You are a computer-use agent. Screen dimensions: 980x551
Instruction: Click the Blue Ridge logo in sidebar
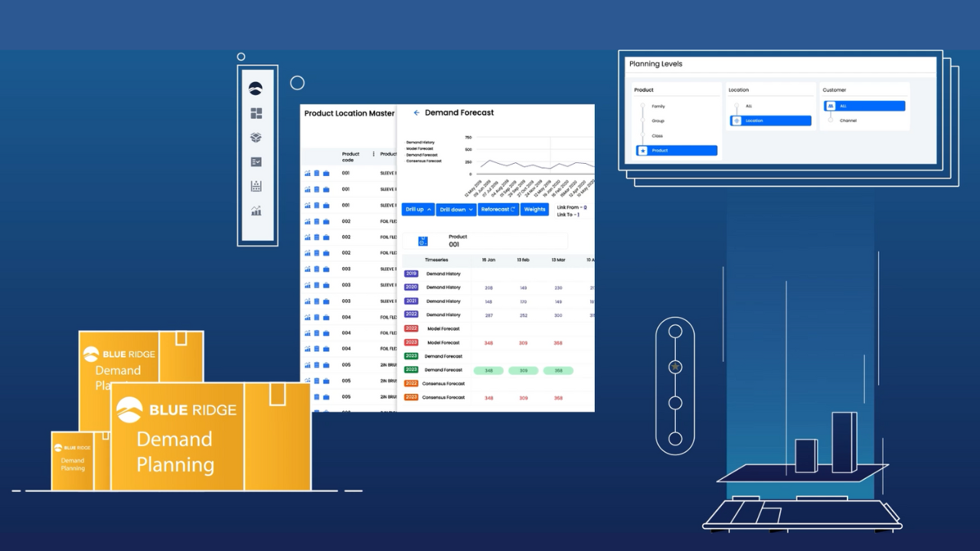click(x=256, y=88)
